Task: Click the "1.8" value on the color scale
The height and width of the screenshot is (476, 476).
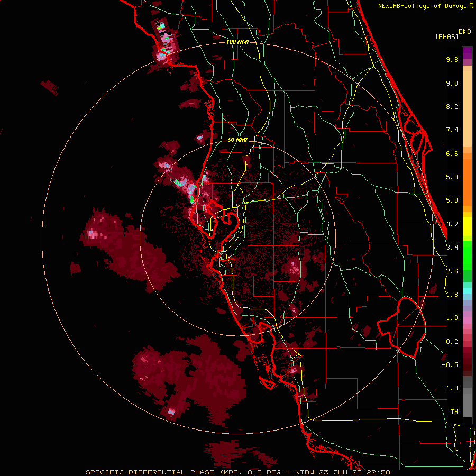Action: click(x=452, y=295)
